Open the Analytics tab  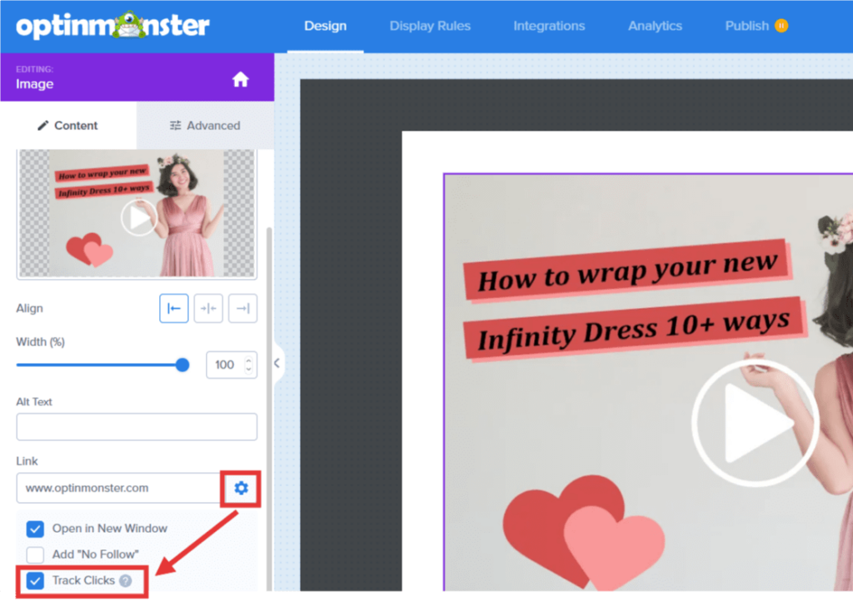(x=655, y=26)
